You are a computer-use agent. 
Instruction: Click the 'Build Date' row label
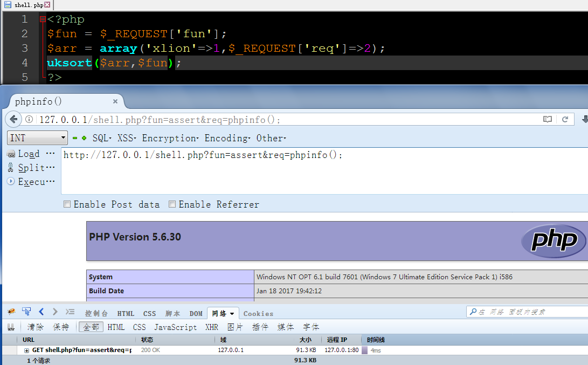tap(107, 291)
